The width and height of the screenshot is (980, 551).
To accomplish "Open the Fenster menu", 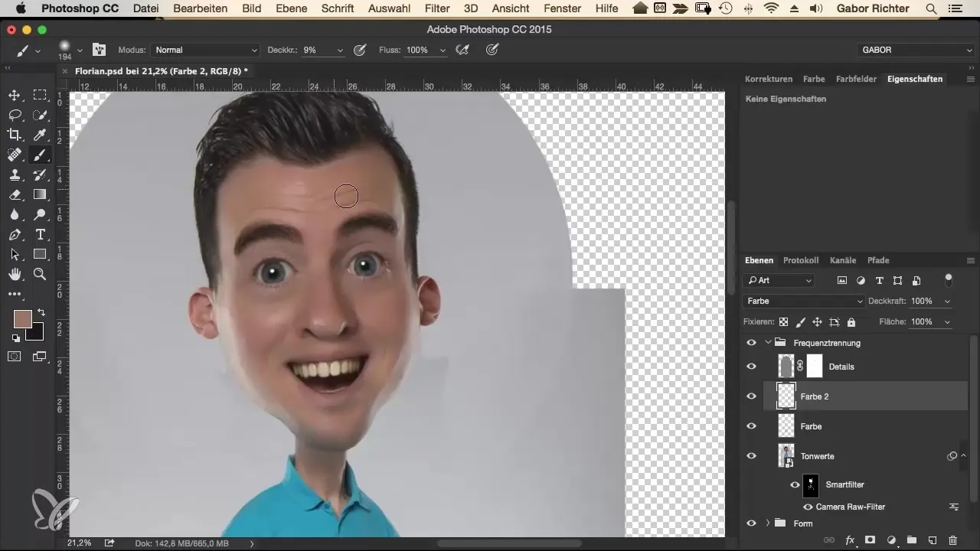I will coord(563,9).
